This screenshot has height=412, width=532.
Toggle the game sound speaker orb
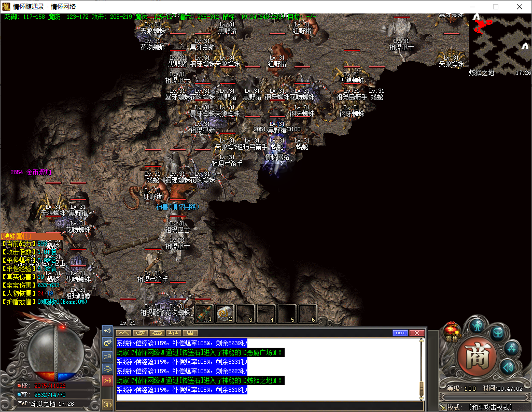508,366
